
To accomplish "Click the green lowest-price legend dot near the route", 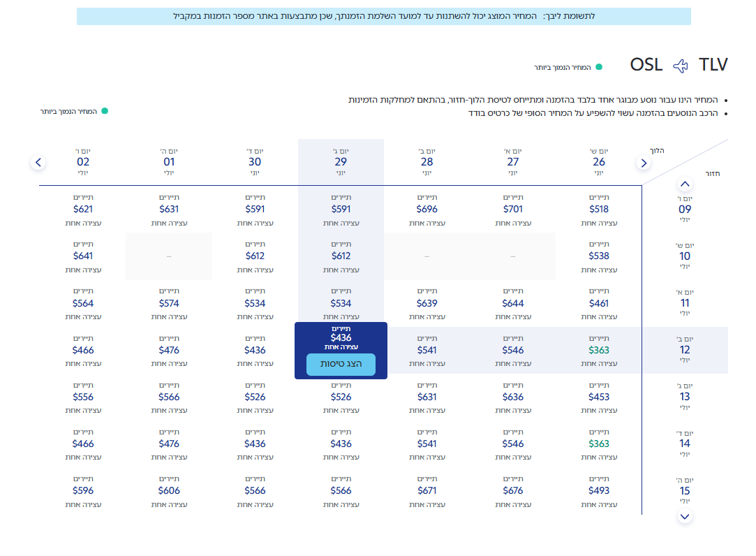I will point(599,67).
